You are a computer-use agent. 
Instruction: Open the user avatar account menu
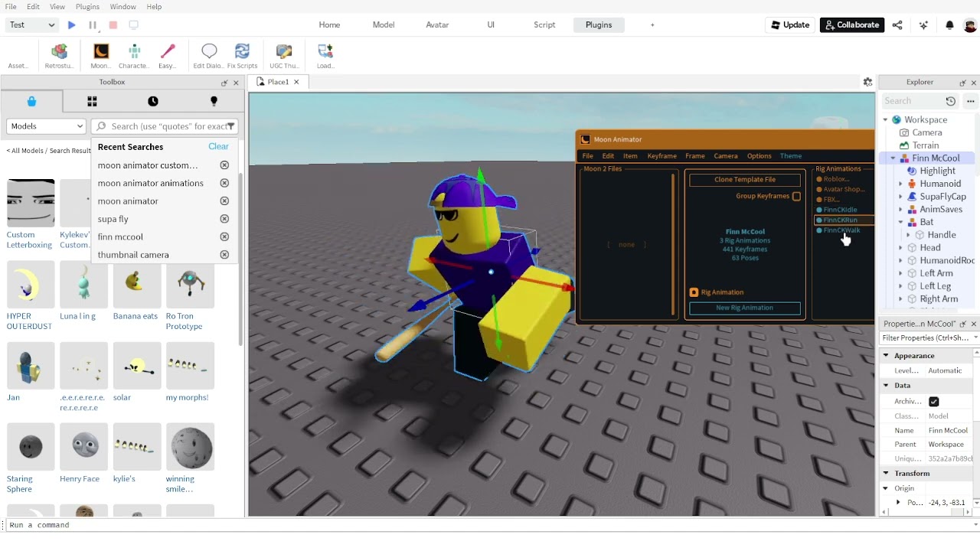(970, 25)
